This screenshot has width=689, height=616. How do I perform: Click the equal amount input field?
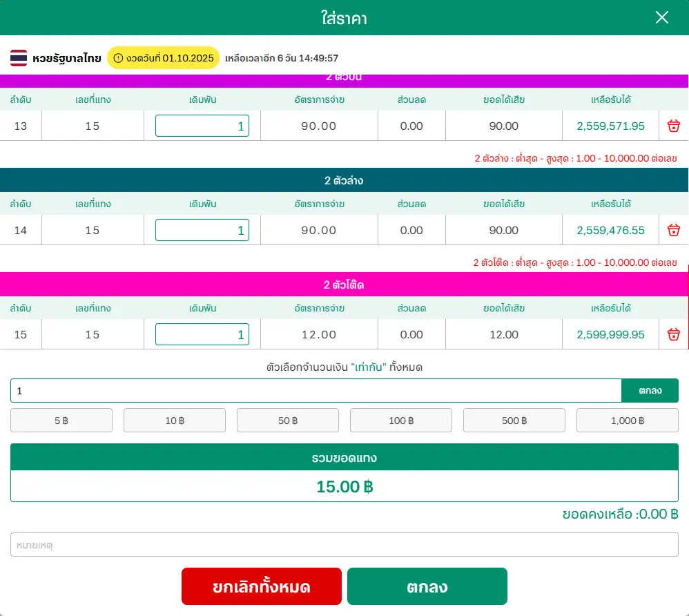(x=316, y=391)
